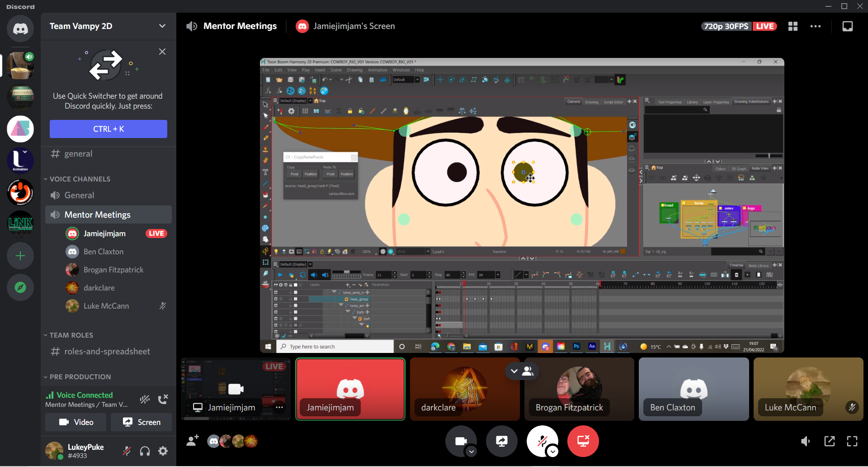The height and width of the screenshot is (467, 868).
Task: Invite friends with add-person icon
Action: tap(193, 441)
